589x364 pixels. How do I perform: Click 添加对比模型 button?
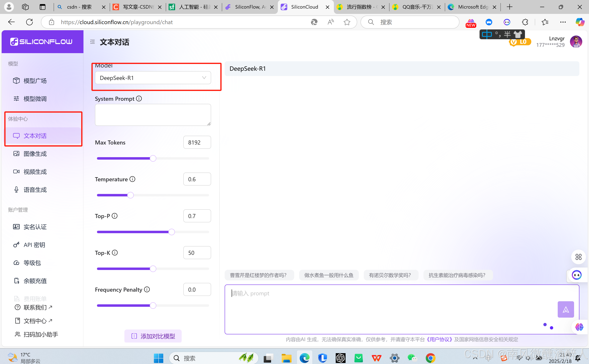pyautogui.click(x=153, y=336)
